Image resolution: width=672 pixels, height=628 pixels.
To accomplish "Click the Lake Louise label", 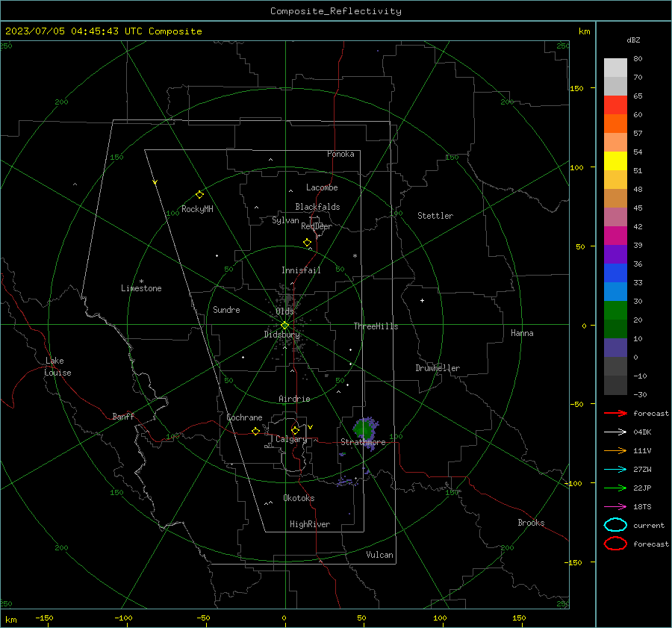I will 57,367.
